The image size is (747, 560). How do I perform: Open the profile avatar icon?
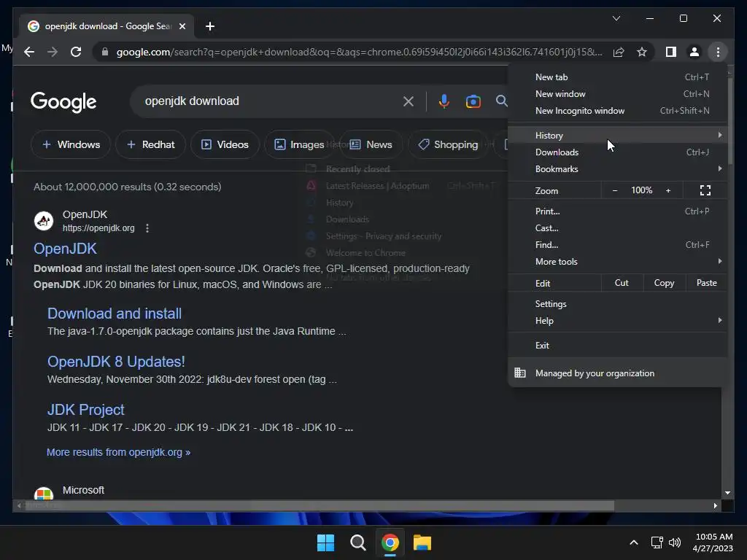[x=694, y=52]
